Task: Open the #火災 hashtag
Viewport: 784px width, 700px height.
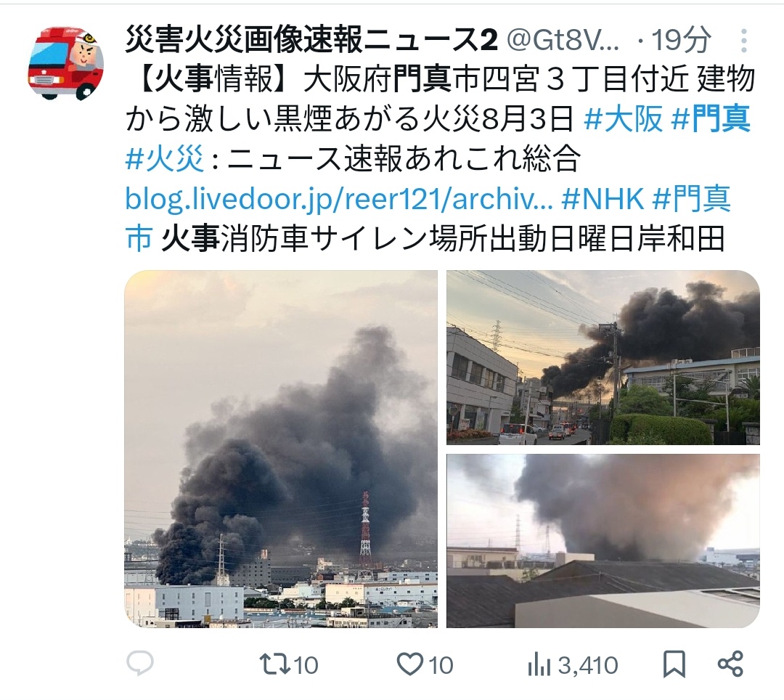Action: click(165, 159)
